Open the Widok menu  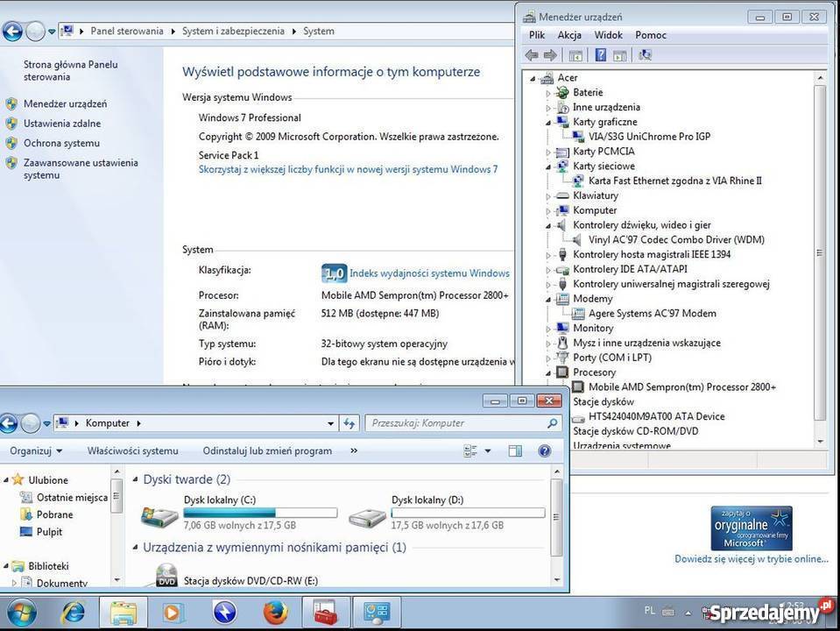tap(608, 35)
